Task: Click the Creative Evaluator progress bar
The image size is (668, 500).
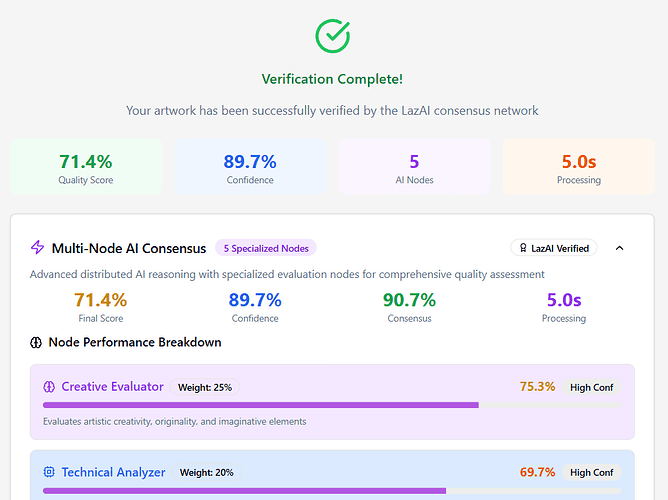Action: pos(330,405)
